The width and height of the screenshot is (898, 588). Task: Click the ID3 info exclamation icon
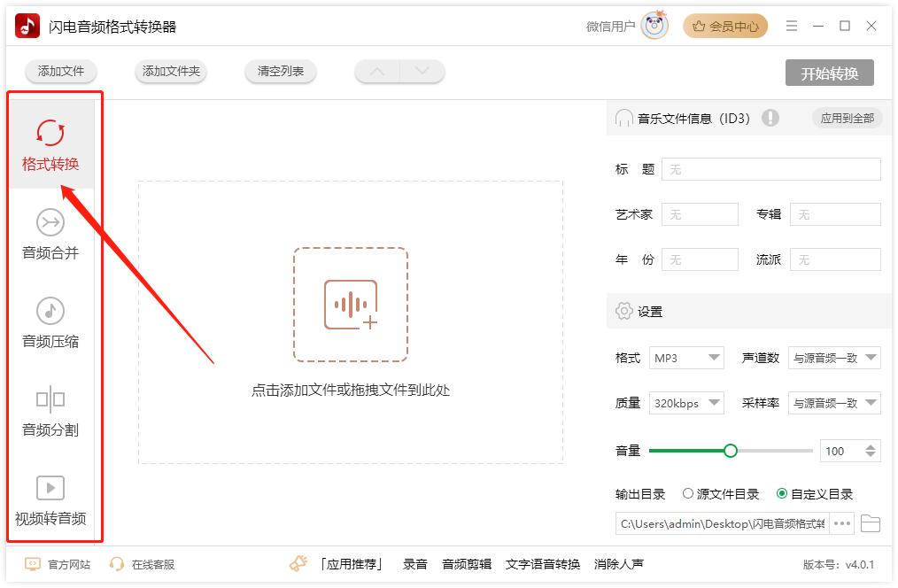770,118
